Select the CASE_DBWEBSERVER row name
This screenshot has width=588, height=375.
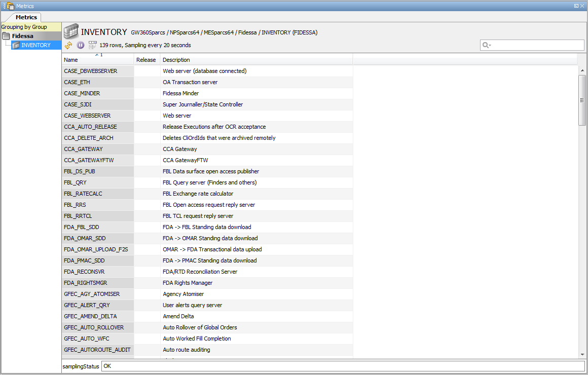(97, 71)
